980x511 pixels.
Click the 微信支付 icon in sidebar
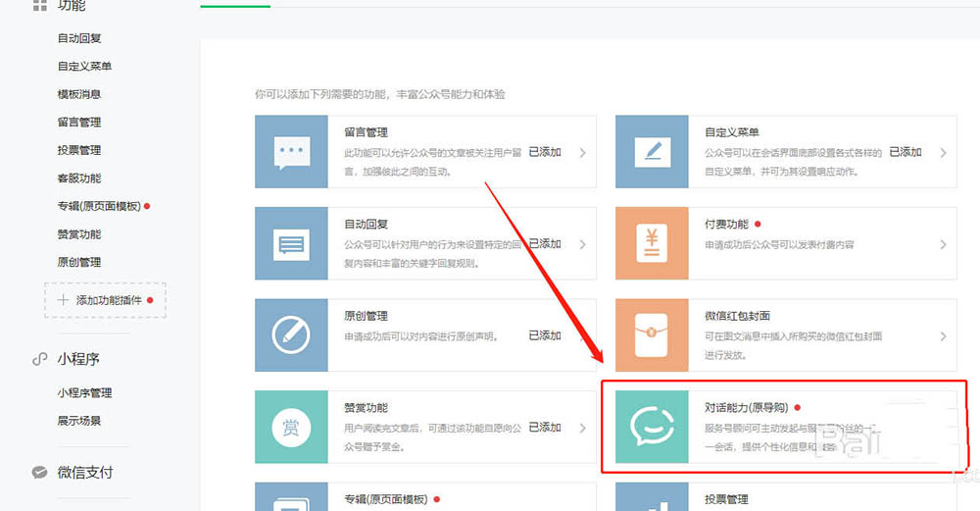click(x=39, y=472)
